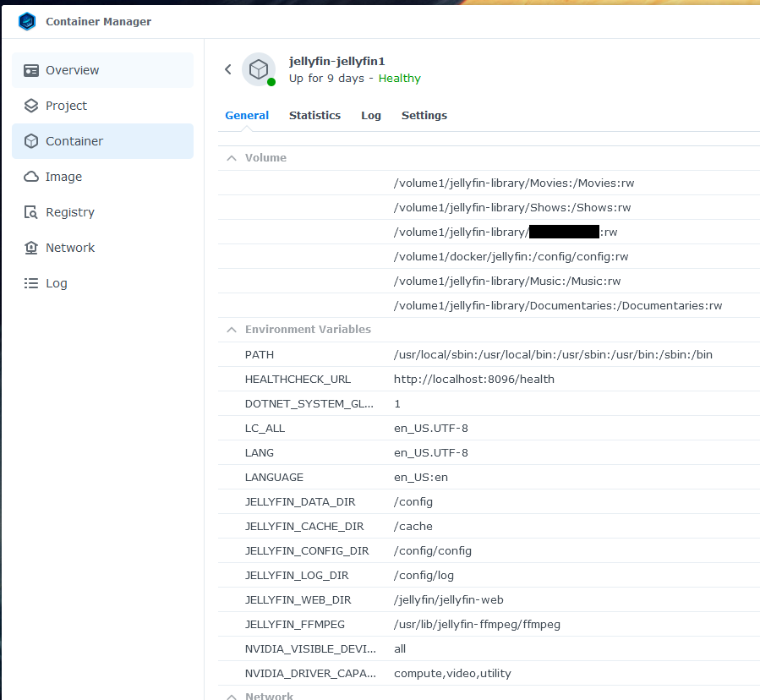The image size is (760, 700).
Task: Click the Project layers icon
Action: (31, 106)
